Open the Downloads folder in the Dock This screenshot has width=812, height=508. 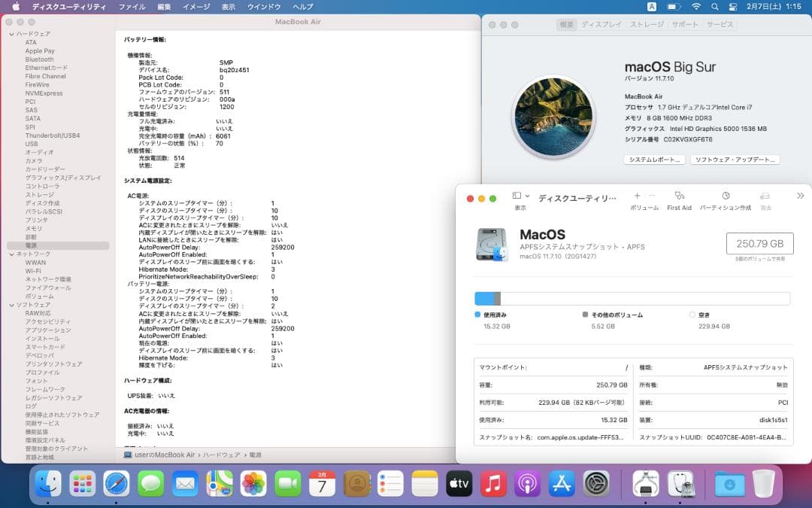pos(729,484)
